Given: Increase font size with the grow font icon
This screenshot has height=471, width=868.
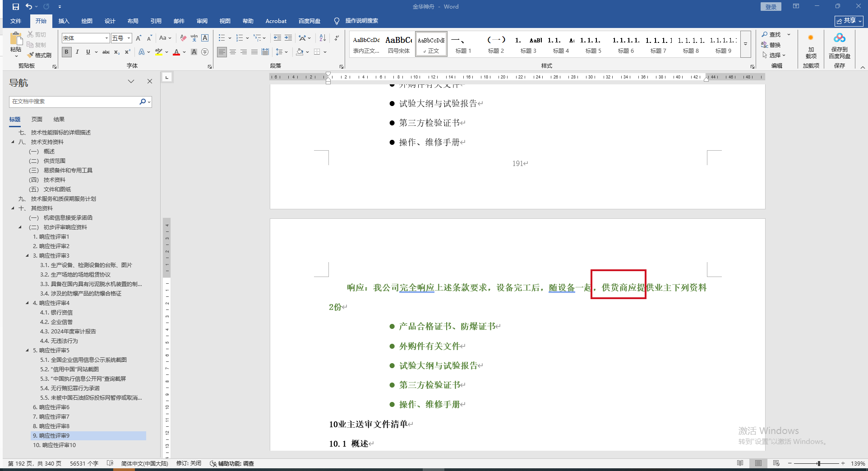Looking at the screenshot, I should [x=139, y=38].
